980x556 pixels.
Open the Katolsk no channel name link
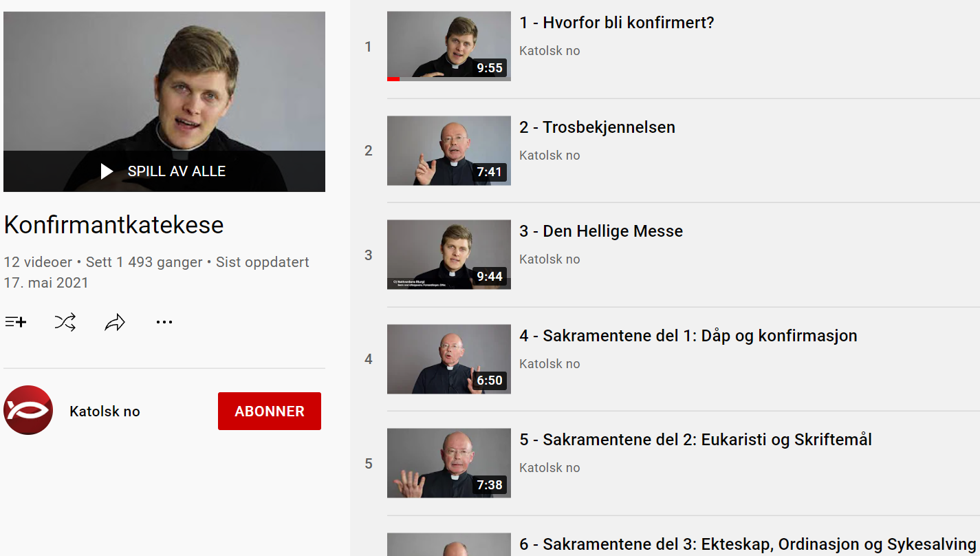[x=105, y=411]
